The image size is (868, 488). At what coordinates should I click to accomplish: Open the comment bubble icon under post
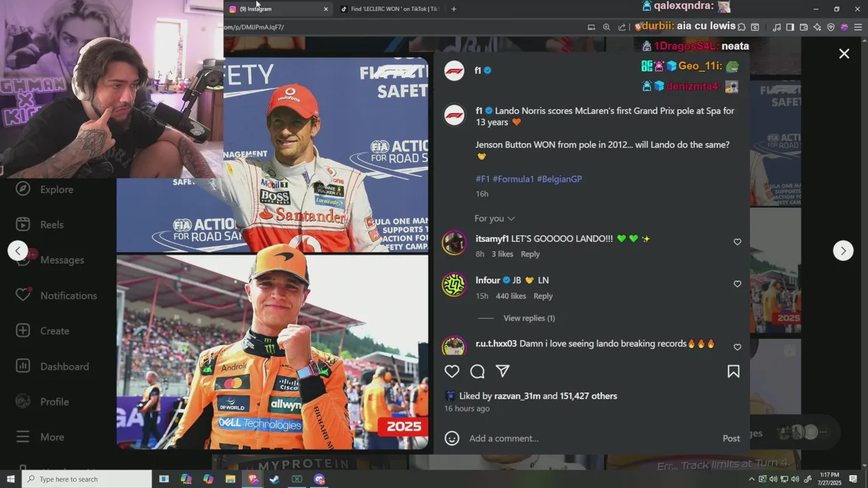[477, 371]
